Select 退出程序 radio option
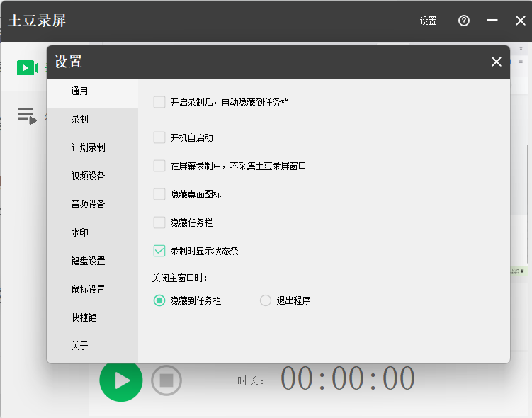Viewport: 532px width, 418px height. [266, 300]
